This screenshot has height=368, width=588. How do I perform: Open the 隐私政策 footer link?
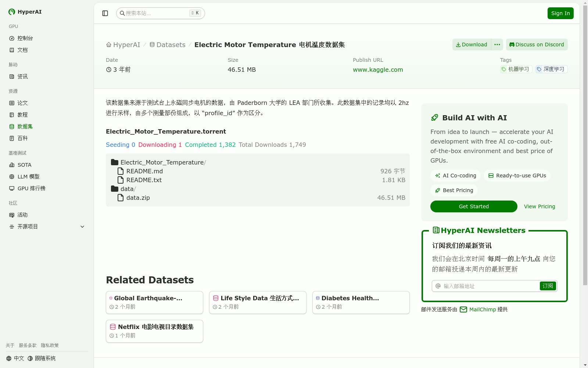click(50, 346)
